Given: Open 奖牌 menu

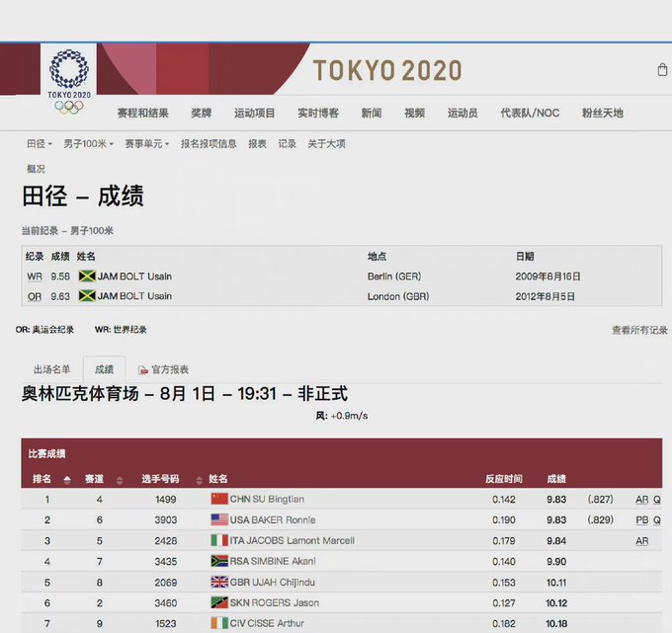Looking at the screenshot, I should click(202, 113).
